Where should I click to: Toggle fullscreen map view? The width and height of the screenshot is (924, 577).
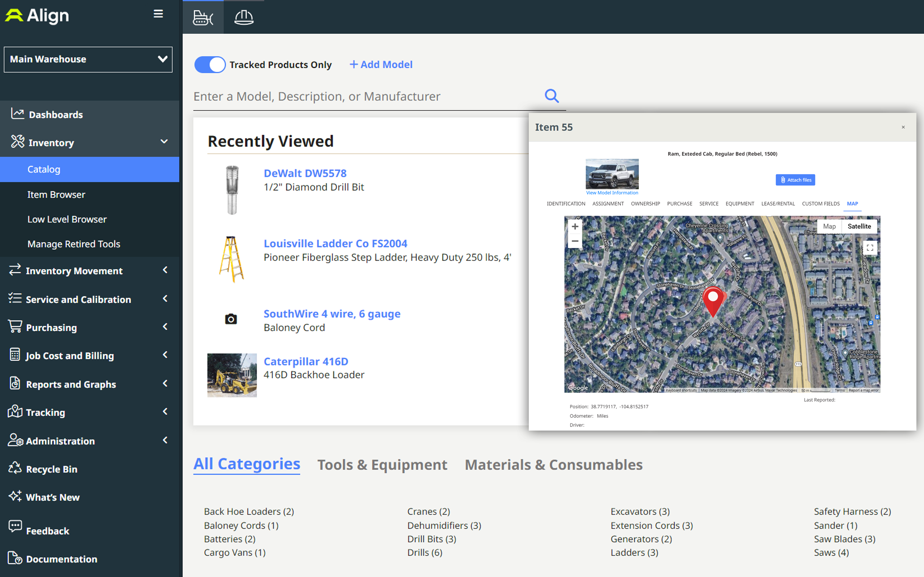(870, 248)
